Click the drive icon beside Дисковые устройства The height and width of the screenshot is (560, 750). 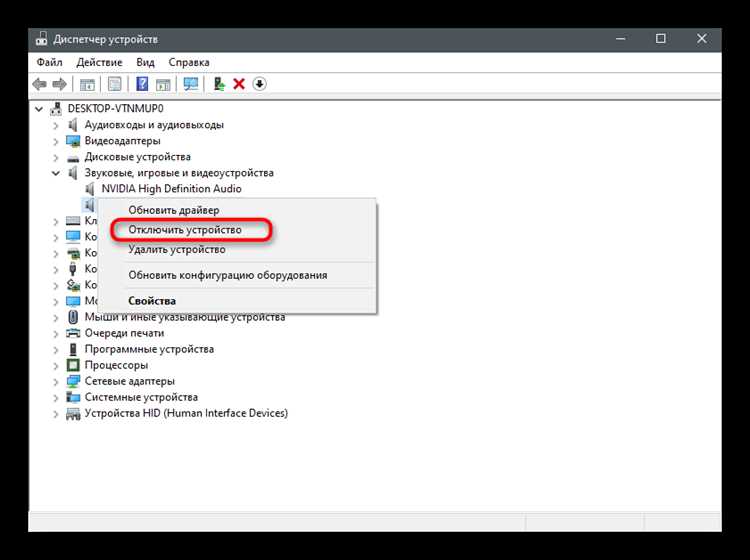click(73, 158)
